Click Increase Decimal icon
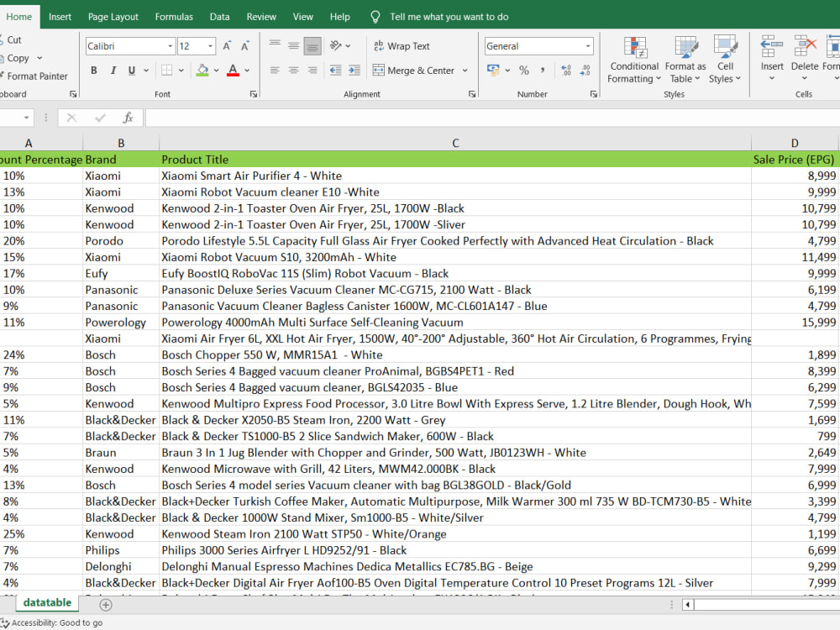840x630 pixels. pyautogui.click(x=566, y=71)
